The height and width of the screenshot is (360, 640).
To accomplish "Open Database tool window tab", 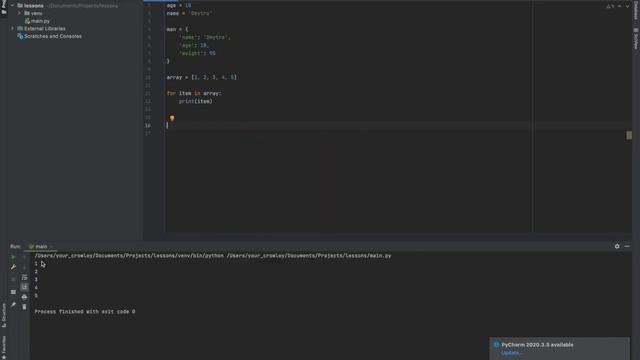I will click(x=636, y=10).
